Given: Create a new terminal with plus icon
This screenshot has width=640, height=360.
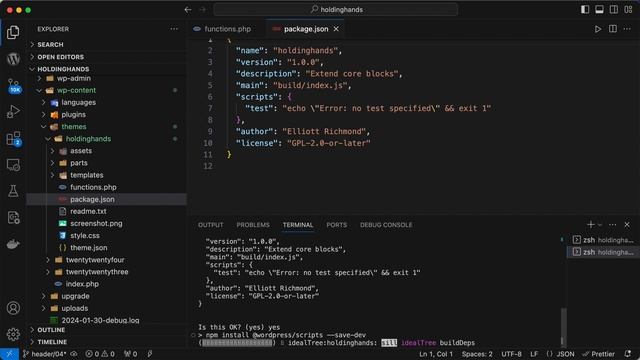Looking at the screenshot, I should pos(590,224).
